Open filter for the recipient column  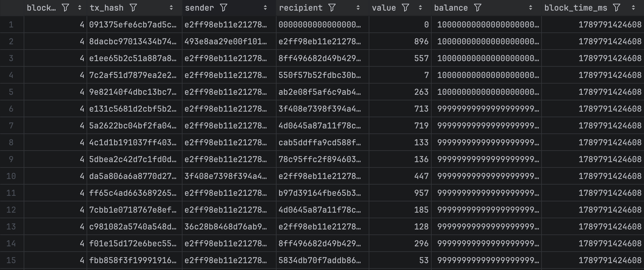(x=332, y=8)
